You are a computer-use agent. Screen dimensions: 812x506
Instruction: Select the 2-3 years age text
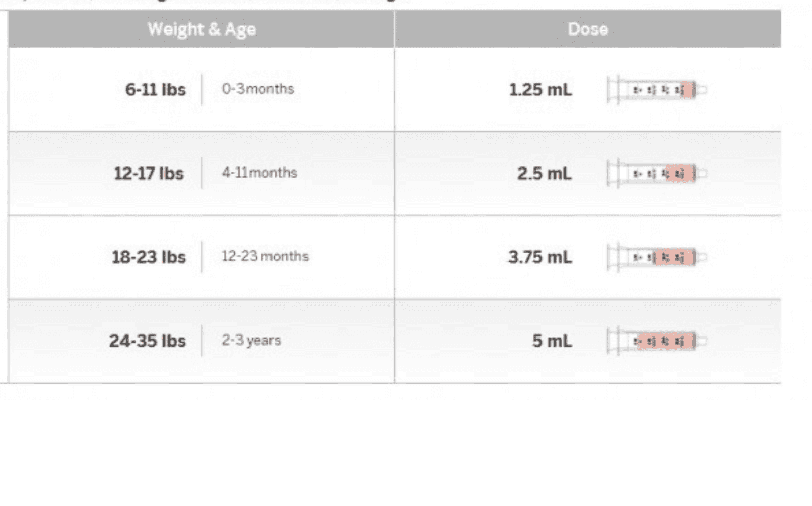click(251, 340)
